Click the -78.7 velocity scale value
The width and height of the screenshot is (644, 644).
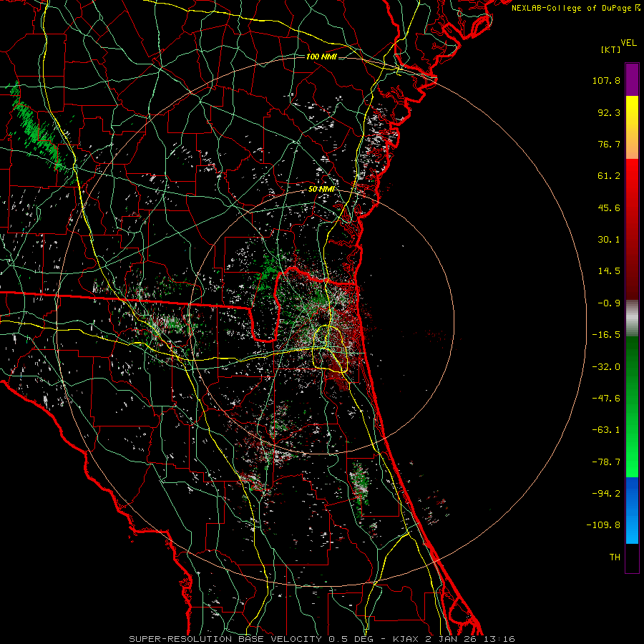click(x=606, y=462)
